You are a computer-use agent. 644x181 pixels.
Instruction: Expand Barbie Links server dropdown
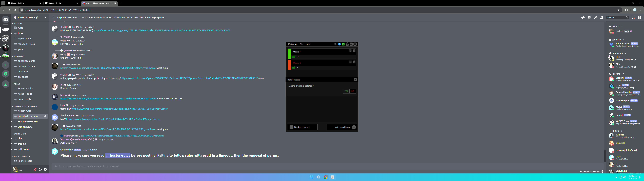tap(45, 17)
